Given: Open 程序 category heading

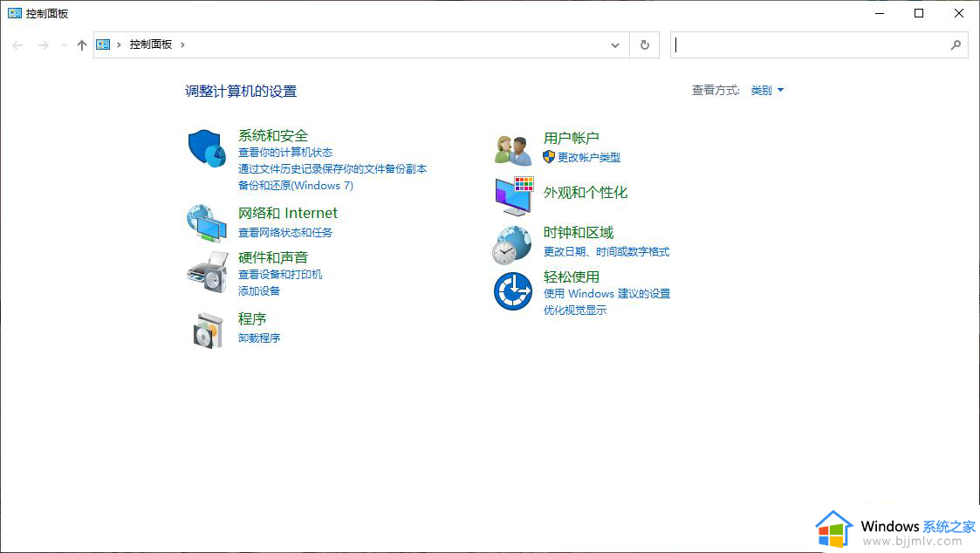Looking at the screenshot, I should [252, 318].
